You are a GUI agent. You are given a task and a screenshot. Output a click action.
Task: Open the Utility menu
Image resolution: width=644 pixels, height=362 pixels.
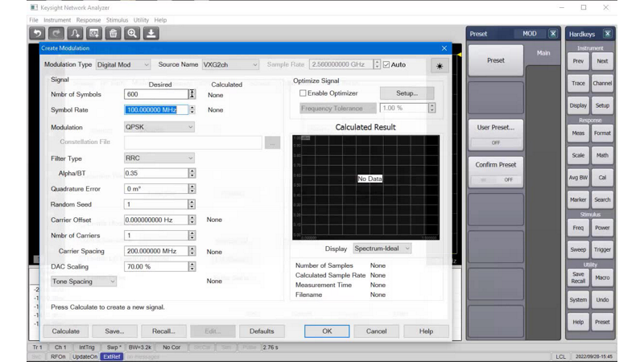141,19
